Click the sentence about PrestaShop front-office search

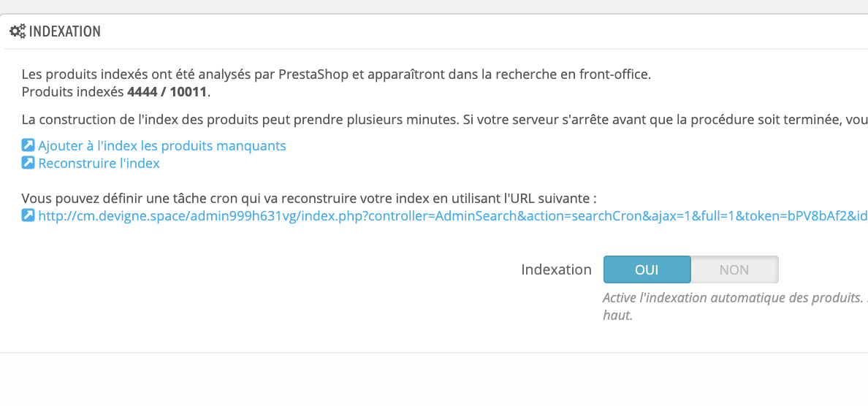[337, 74]
